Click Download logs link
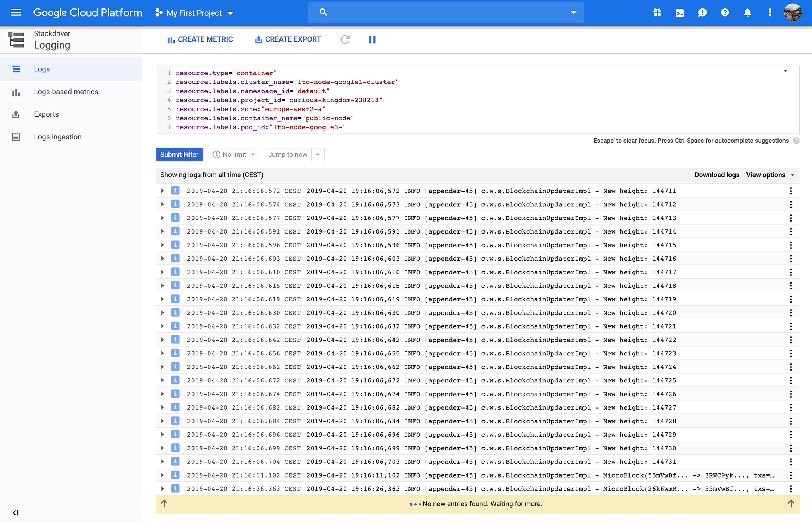 (x=717, y=175)
